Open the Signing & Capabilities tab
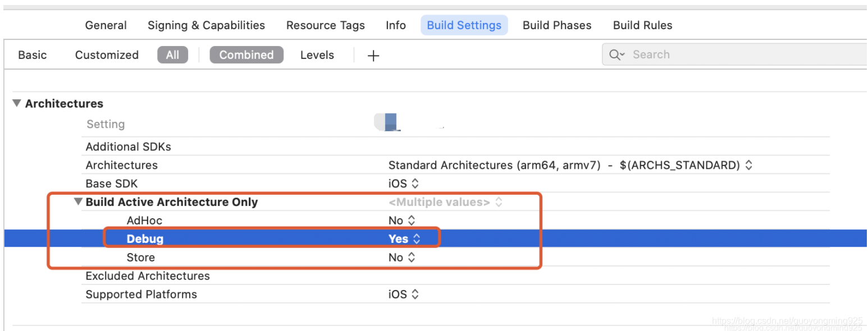 (206, 25)
